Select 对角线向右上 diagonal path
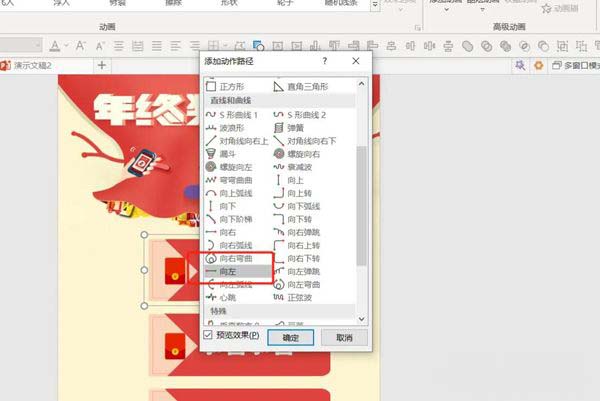This screenshot has width=600, height=401. [x=237, y=141]
